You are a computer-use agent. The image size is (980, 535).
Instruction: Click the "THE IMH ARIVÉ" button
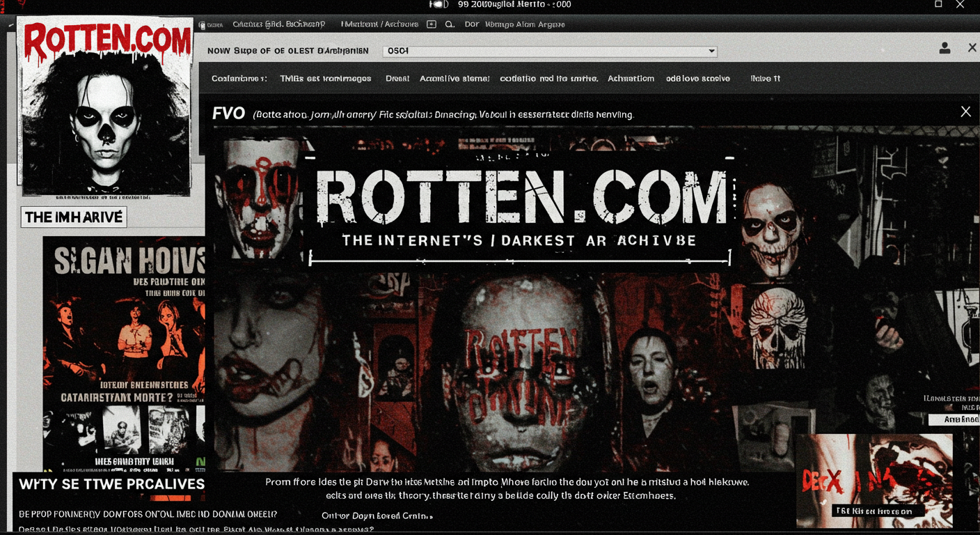point(73,217)
